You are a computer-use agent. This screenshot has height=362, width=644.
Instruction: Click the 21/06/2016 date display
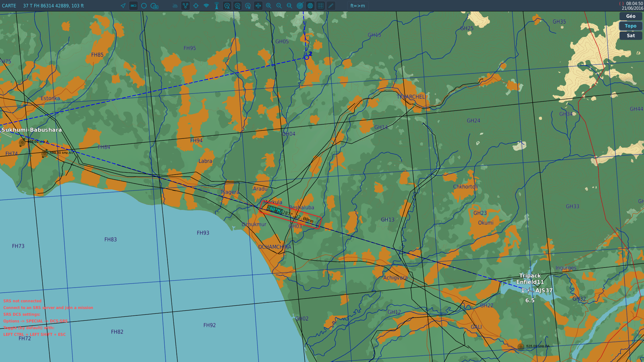(632, 8)
